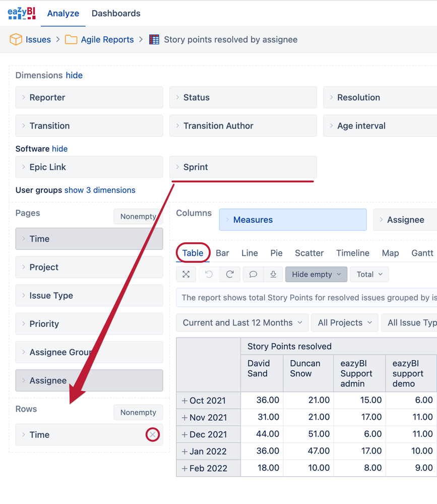Open the Agile Reports breadcrumb link
437x504 pixels.
107,39
